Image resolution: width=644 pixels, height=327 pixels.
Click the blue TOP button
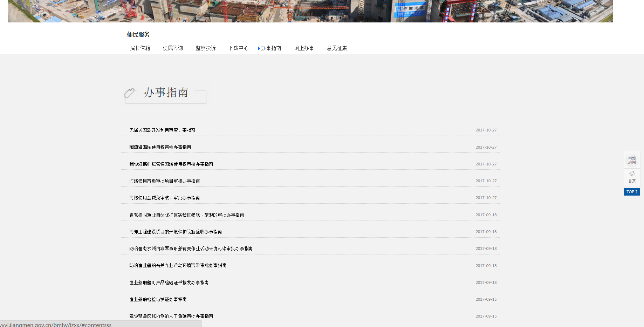point(632,192)
